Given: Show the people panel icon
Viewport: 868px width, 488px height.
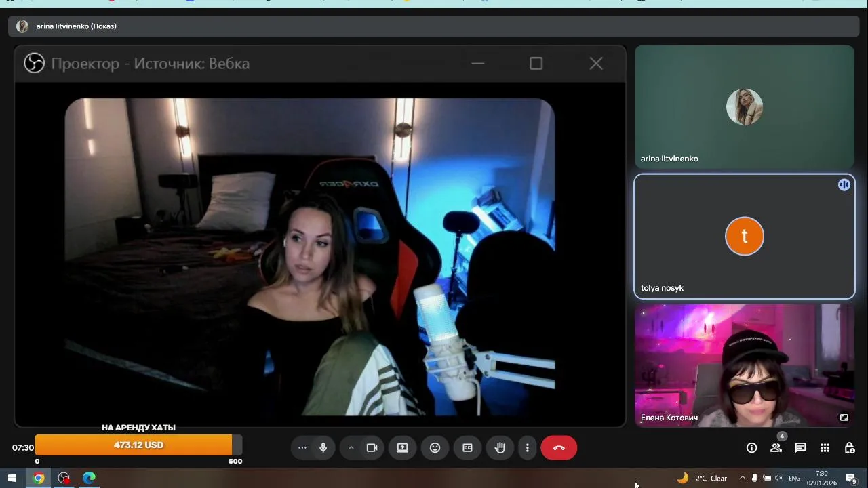Looking at the screenshot, I should point(776,448).
